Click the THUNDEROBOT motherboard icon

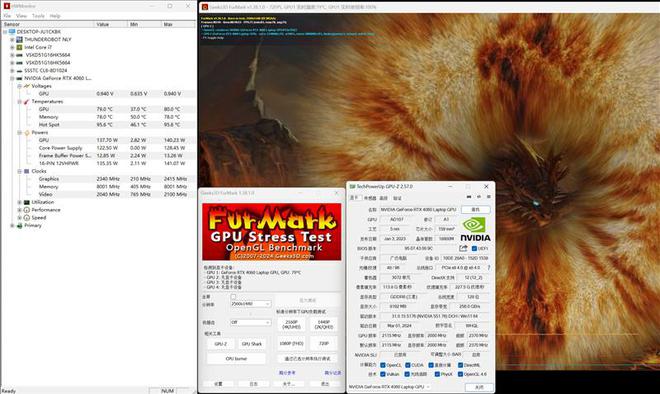tap(19, 40)
